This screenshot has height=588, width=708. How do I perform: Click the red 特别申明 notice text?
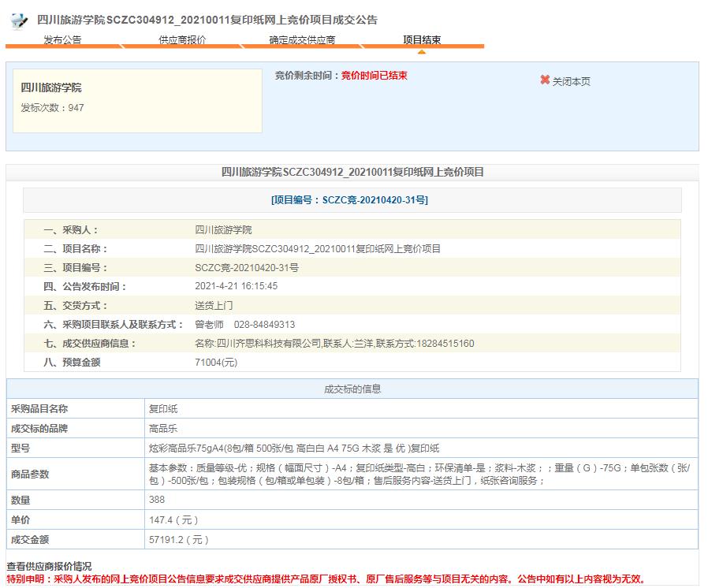coord(326,579)
